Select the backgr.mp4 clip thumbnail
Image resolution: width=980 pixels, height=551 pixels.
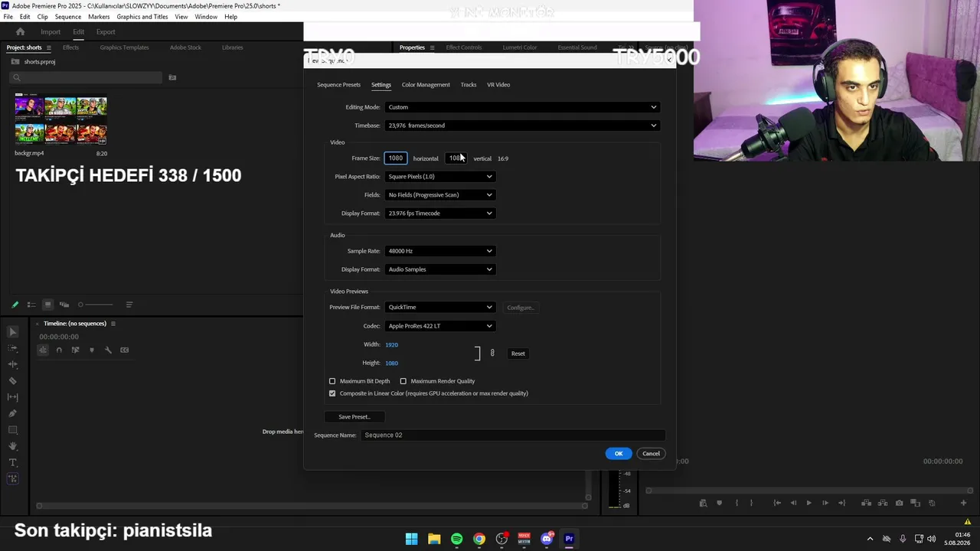point(60,120)
